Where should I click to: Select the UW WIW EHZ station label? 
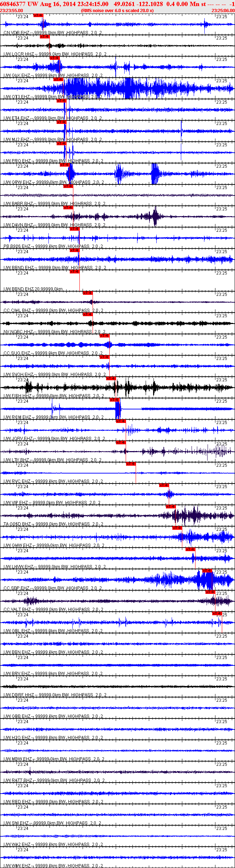pos(53,866)
